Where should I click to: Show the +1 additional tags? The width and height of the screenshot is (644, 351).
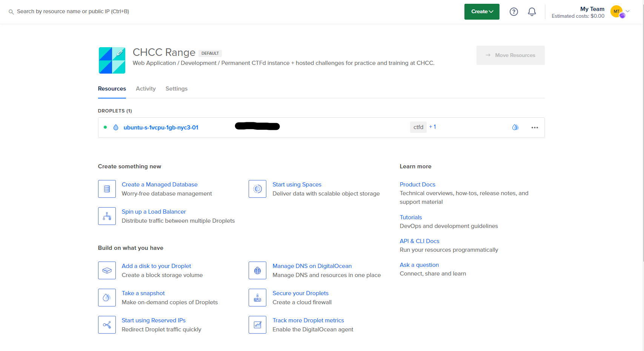tap(433, 127)
